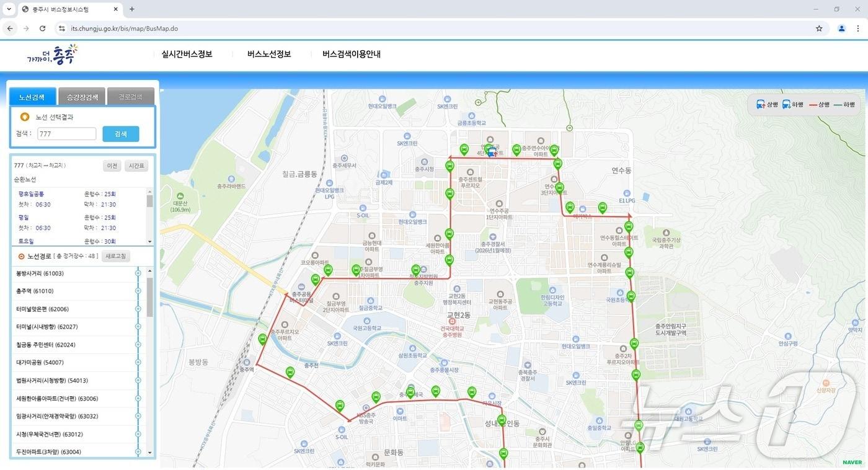Select the stop 법원사거리(시청방향) (54013)
The height and width of the screenshot is (470, 868).
52,381
